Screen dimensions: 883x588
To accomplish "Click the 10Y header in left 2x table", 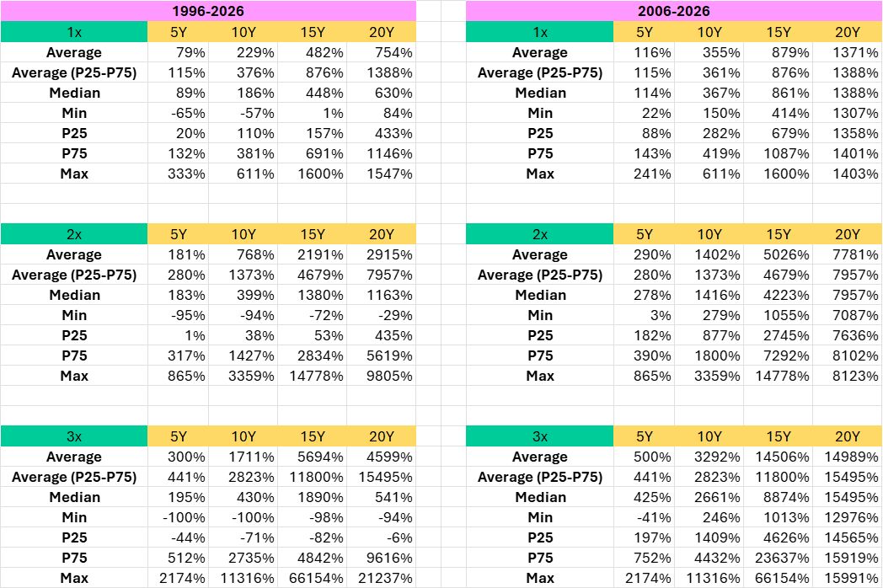I will tap(243, 234).
